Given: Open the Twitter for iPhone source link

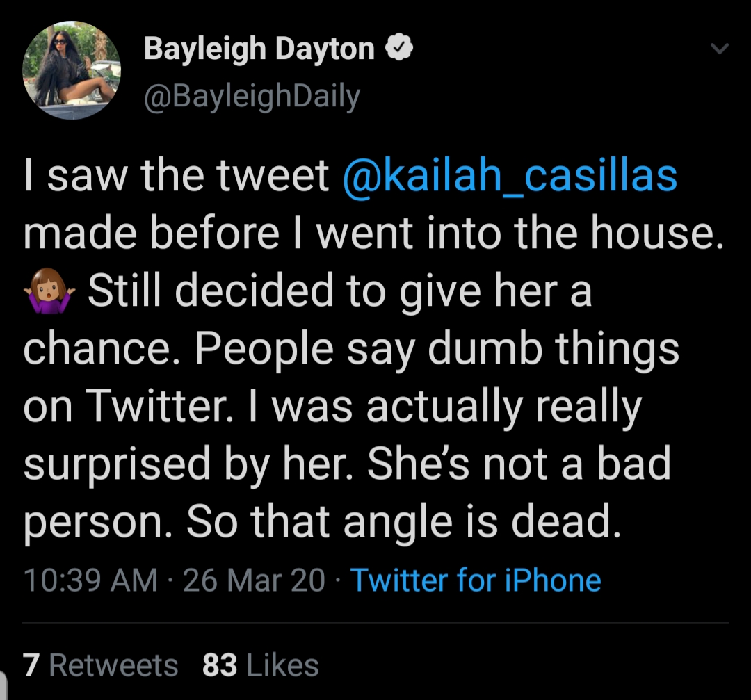Looking at the screenshot, I should (476, 580).
